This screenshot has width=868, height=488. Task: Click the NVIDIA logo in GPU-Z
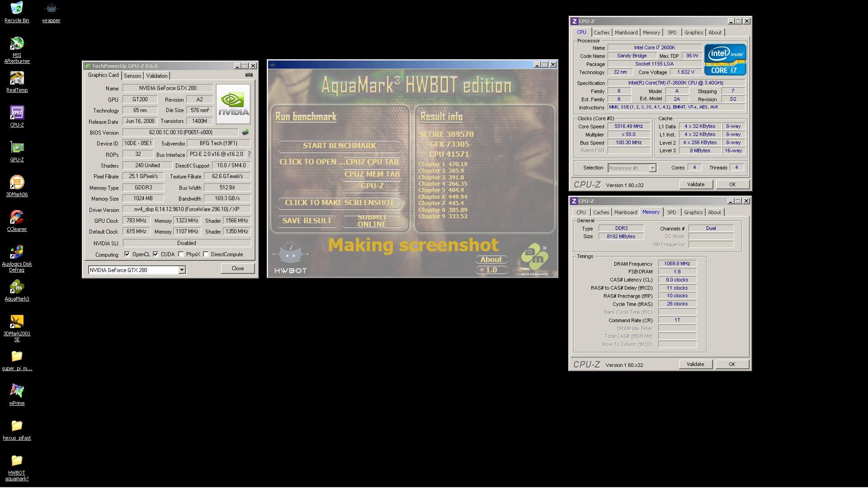click(x=233, y=104)
